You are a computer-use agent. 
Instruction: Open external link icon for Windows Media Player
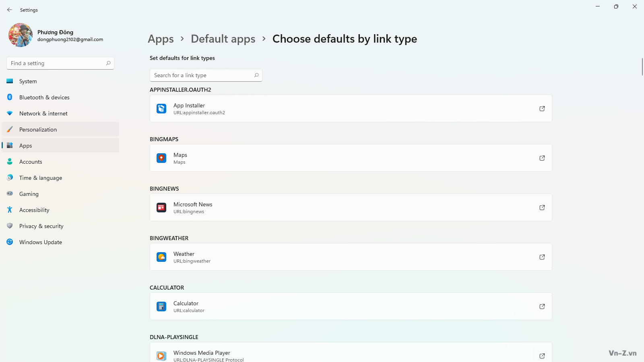542,356
